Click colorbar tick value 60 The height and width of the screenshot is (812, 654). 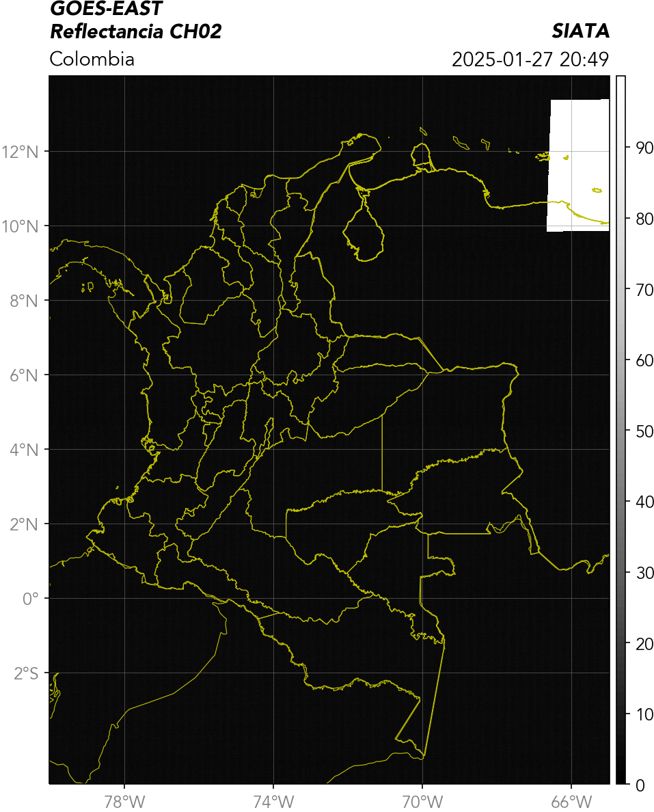[x=644, y=360]
